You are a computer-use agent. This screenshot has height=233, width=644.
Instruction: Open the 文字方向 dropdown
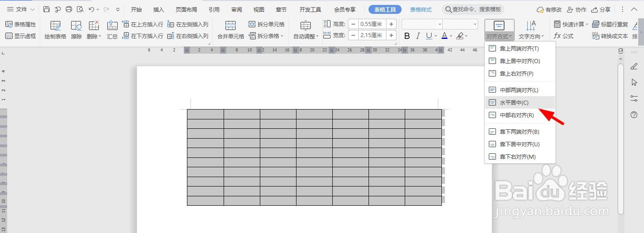click(x=531, y=30)
